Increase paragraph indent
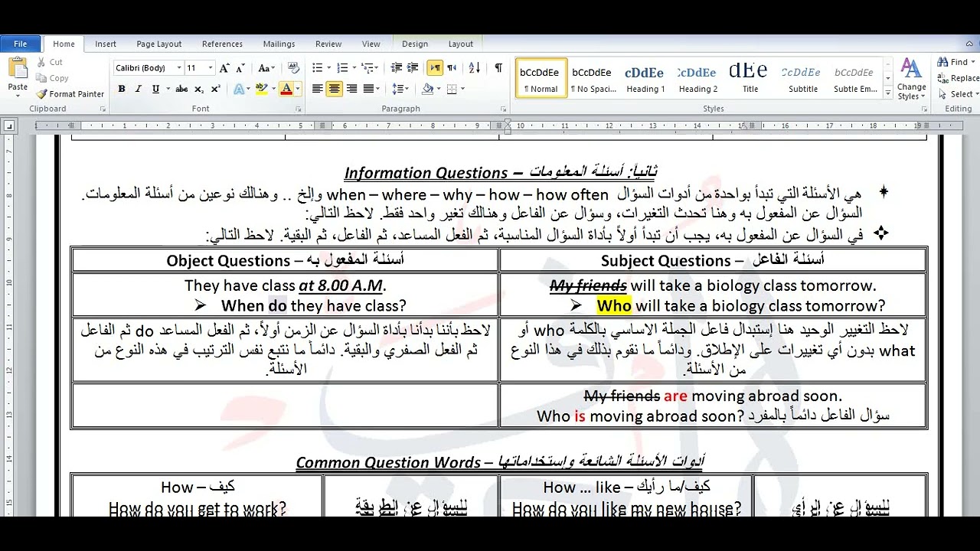Screen dimensions: 980x551 [413, 68]
